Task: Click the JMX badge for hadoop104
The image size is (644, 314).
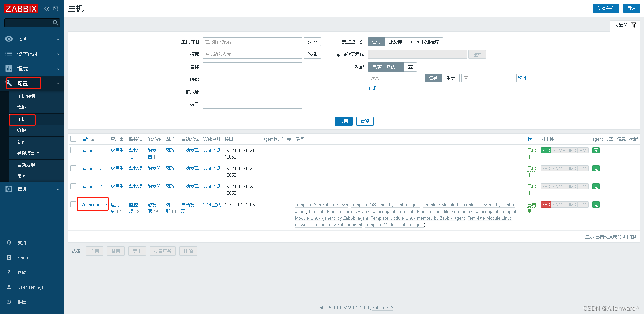Action: (572, 187)
